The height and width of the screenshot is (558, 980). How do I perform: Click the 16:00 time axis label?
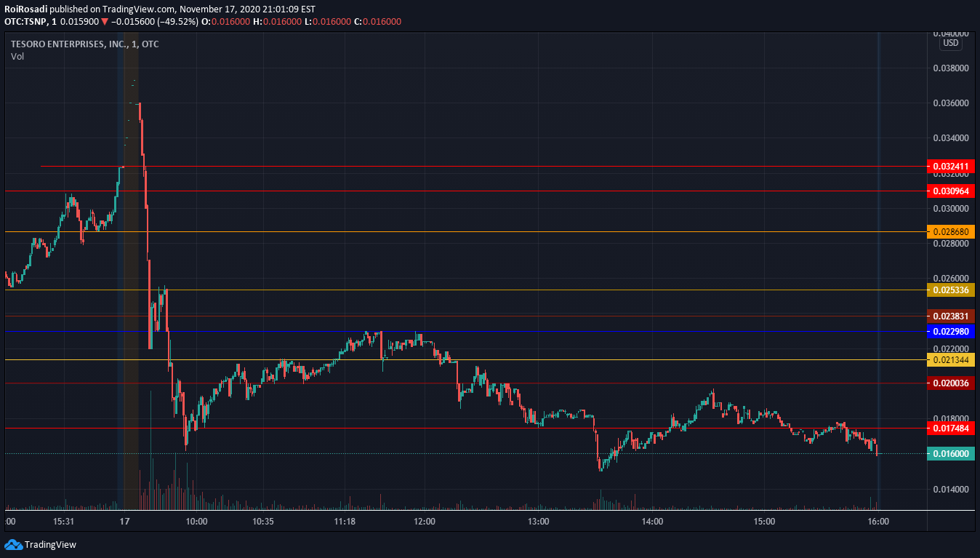pos(878,522)
